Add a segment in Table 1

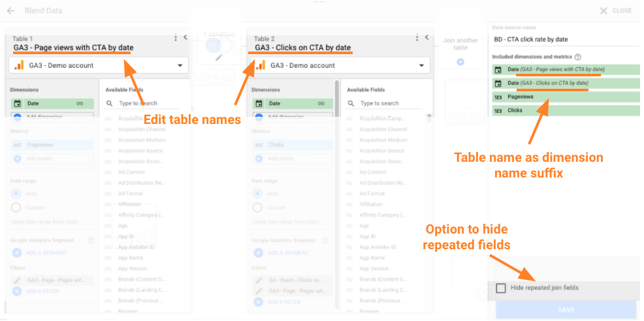tap(40, 253)
